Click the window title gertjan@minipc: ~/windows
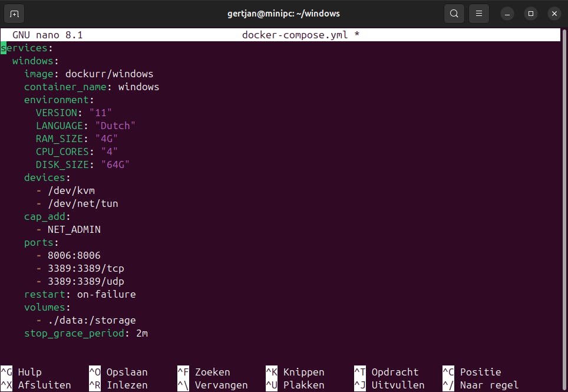This screenshot has width=568, height=392. click(x=283, y=14)
